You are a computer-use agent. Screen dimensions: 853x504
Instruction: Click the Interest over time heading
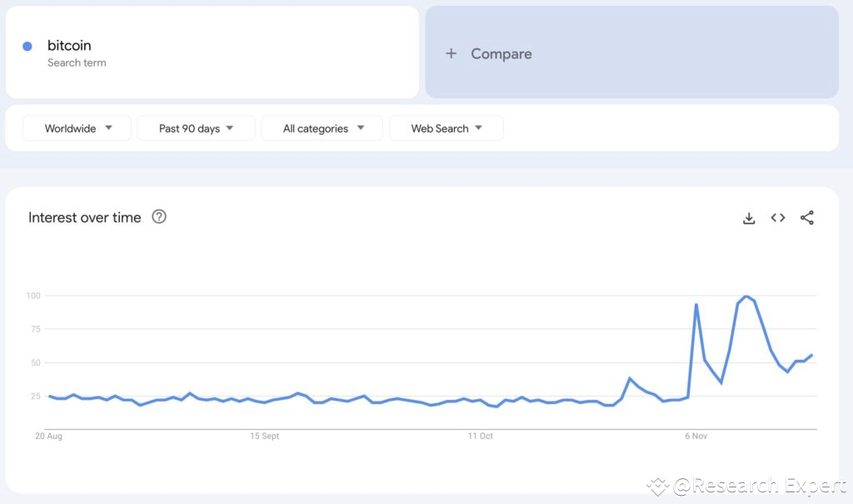pos(85,217)
